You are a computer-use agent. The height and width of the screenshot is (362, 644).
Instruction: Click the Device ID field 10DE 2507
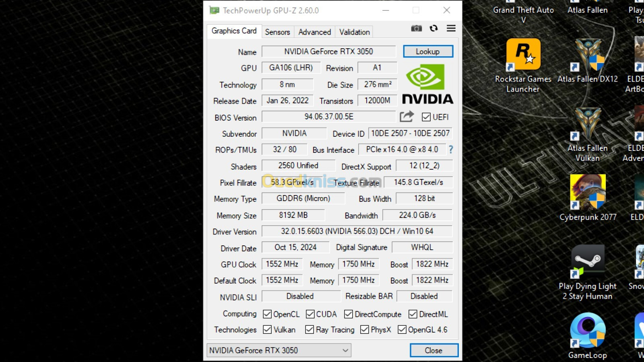[x=410, y=133]
